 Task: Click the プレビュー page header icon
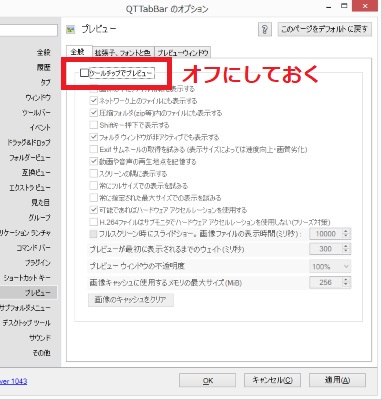(x=71, y=29)
